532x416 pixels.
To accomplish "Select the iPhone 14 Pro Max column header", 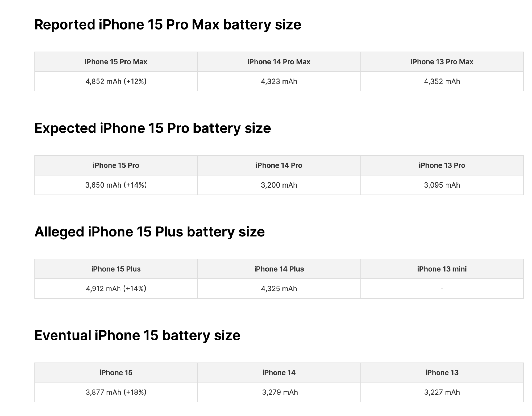I will click(279, 62).
